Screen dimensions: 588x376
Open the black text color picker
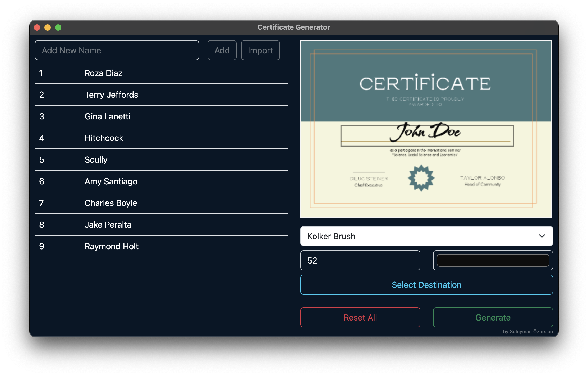[493, 260]
